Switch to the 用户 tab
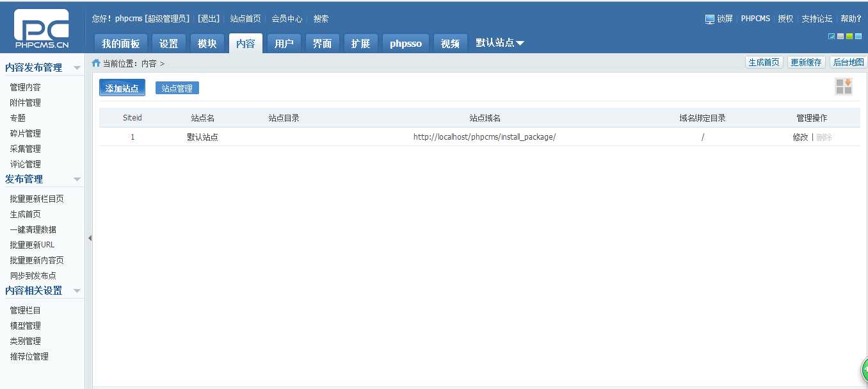The width and height of the screenshot is (868, 389). (x=284, y=44)
